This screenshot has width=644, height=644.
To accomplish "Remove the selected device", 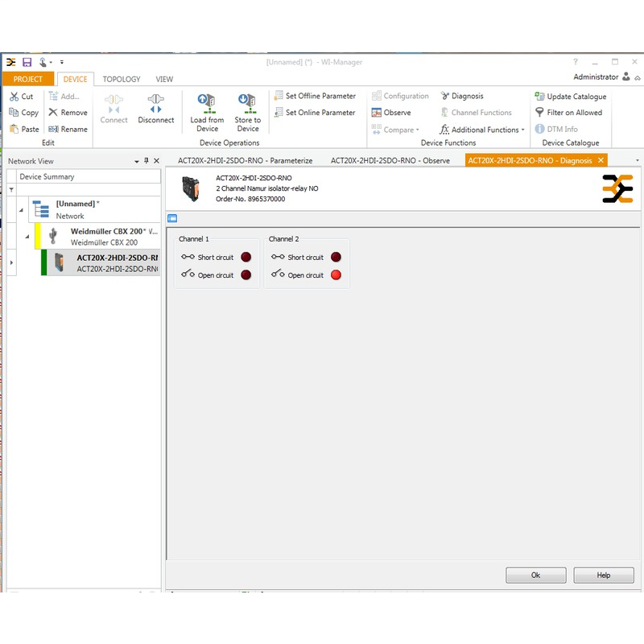I will [68, 113].
